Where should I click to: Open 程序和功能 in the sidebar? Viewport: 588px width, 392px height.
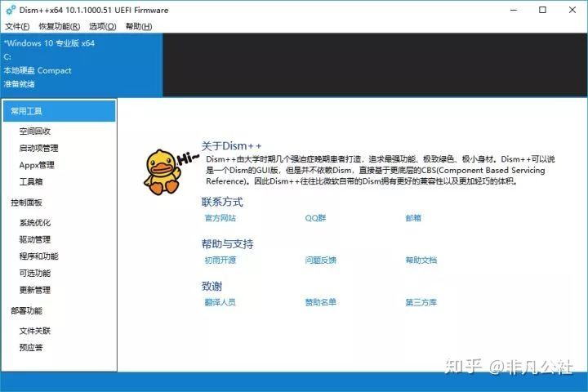pos(38,256)
